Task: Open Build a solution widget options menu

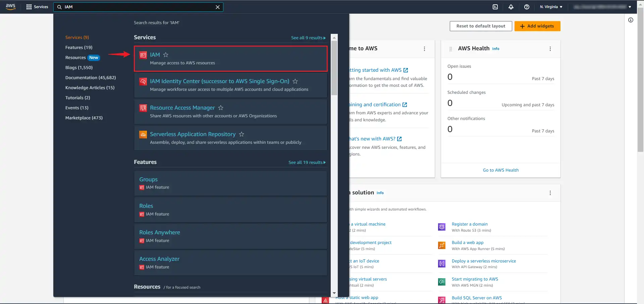Action: [550, 193]
